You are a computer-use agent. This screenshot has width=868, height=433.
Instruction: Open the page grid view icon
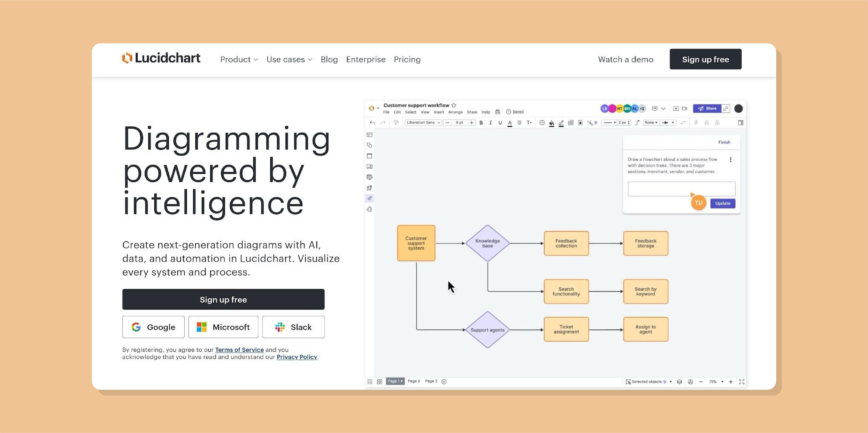(x=379, y=382)
